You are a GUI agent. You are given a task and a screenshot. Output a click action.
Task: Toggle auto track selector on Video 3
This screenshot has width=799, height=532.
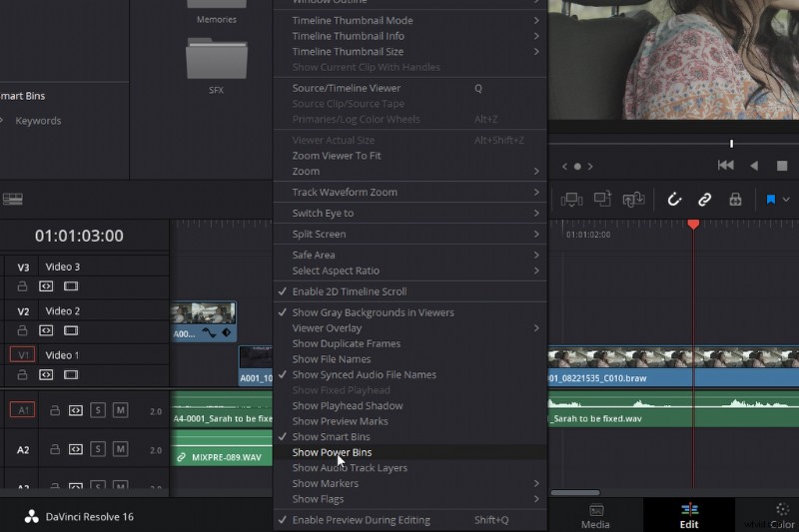pyautogui.click(x=46, y=286)
